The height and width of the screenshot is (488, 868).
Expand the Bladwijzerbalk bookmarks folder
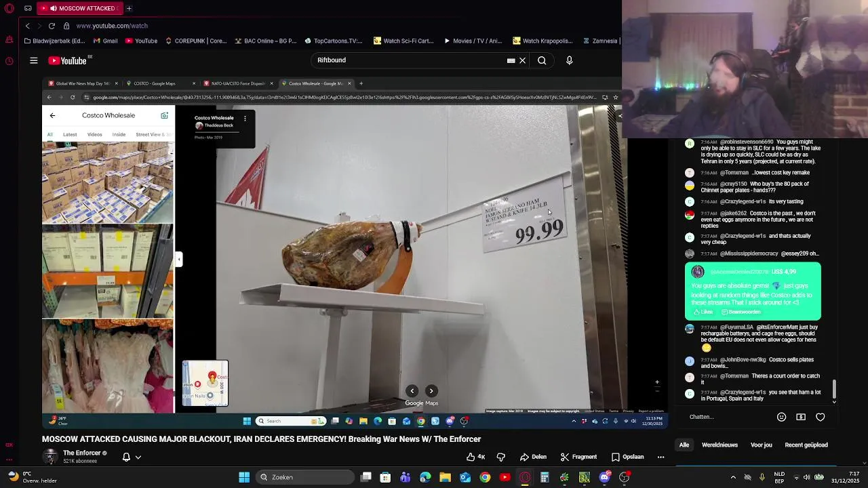coord(54,41)
